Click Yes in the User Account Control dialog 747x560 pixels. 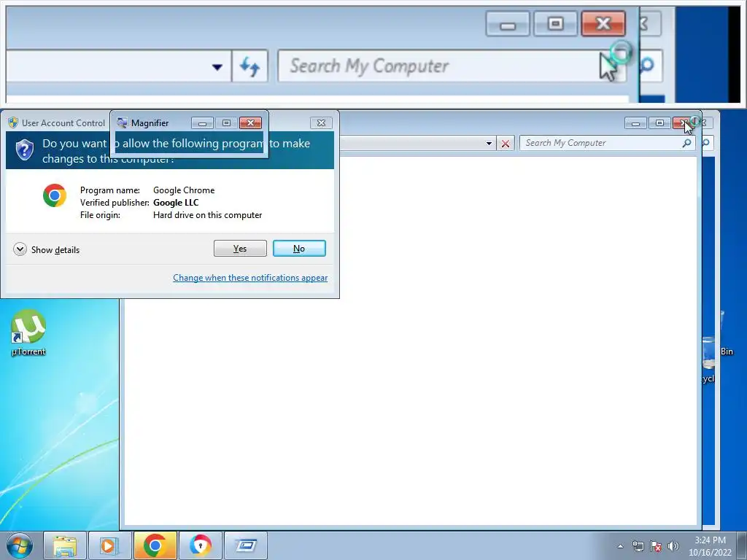coord(240,248)
